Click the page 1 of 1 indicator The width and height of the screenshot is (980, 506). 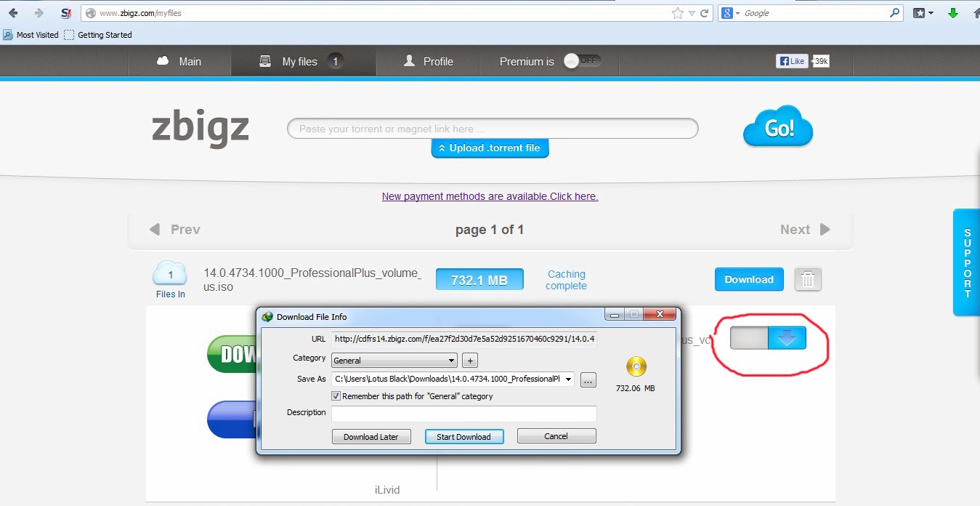click(x=490, y=230)
